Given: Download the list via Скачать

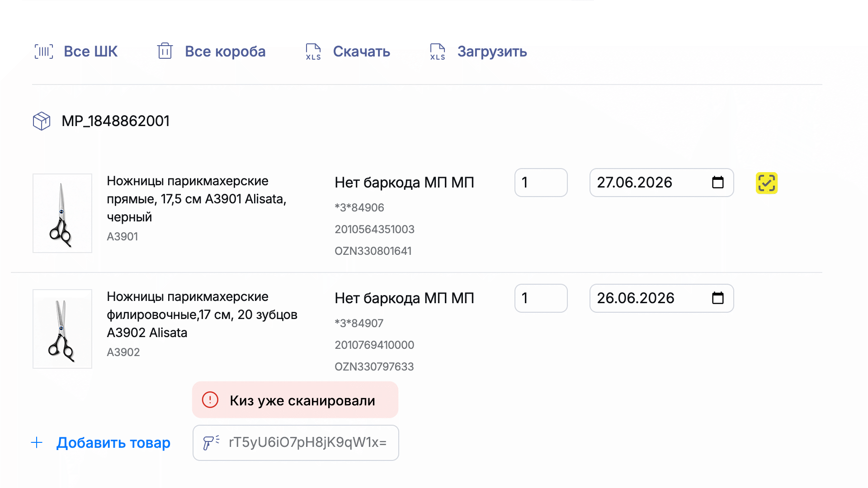Looking at the screenshot, I should point(361,52).
